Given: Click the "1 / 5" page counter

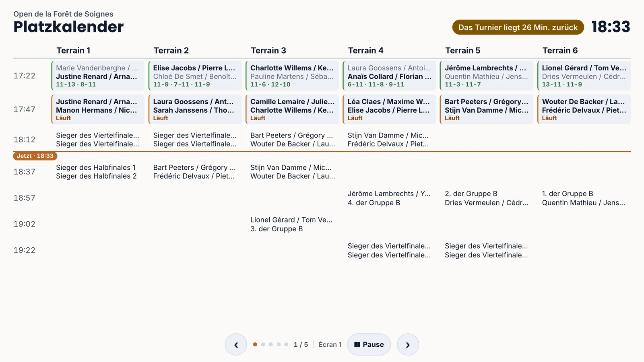Looking at the screenshot, I should 301,344.
